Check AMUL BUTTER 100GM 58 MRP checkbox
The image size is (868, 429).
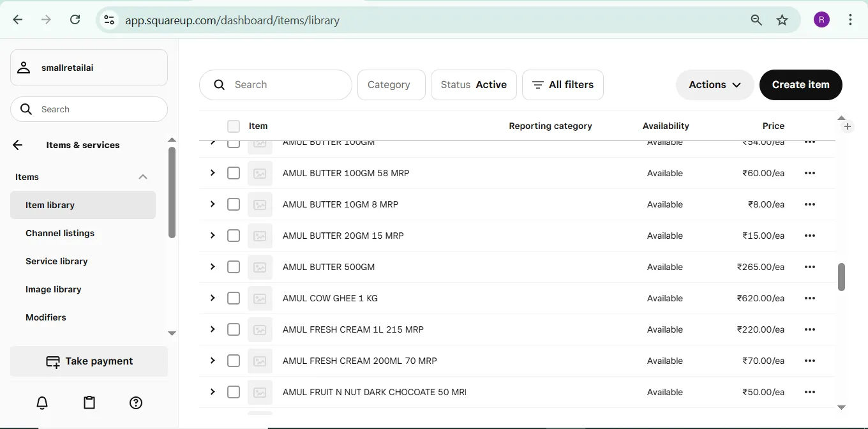tap(234, 173)
